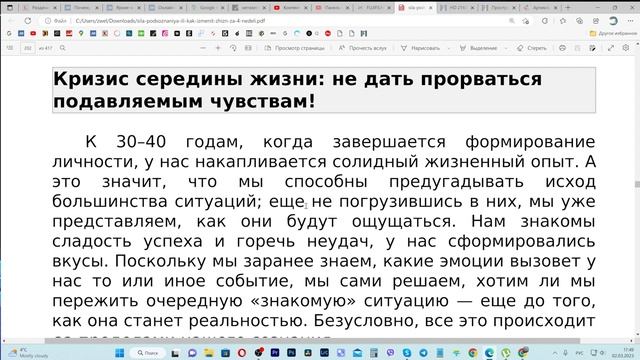
Task: Click the Поиск taskbar search box
Action: [x=148, y=353]
